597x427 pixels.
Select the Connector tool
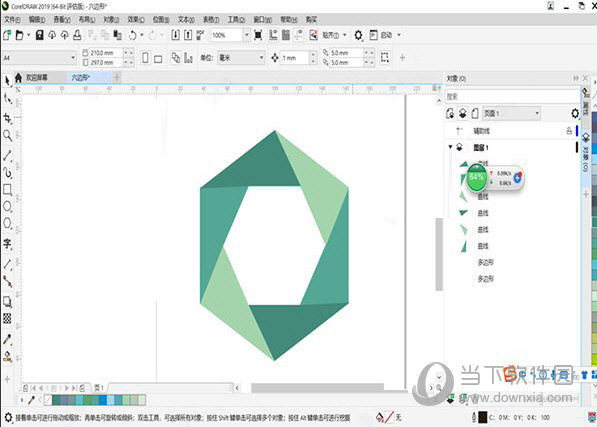point(7,282)
